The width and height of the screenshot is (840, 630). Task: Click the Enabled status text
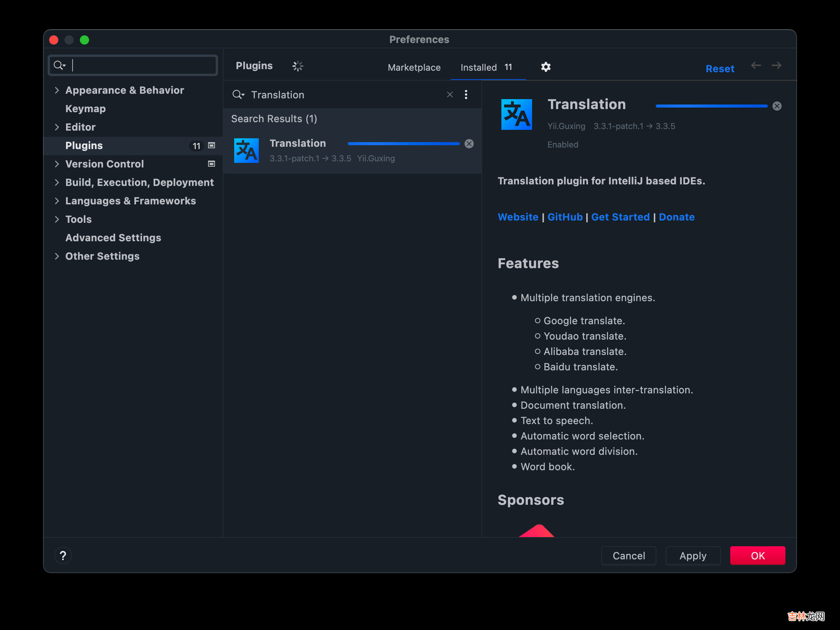click(x=563, y=144)
